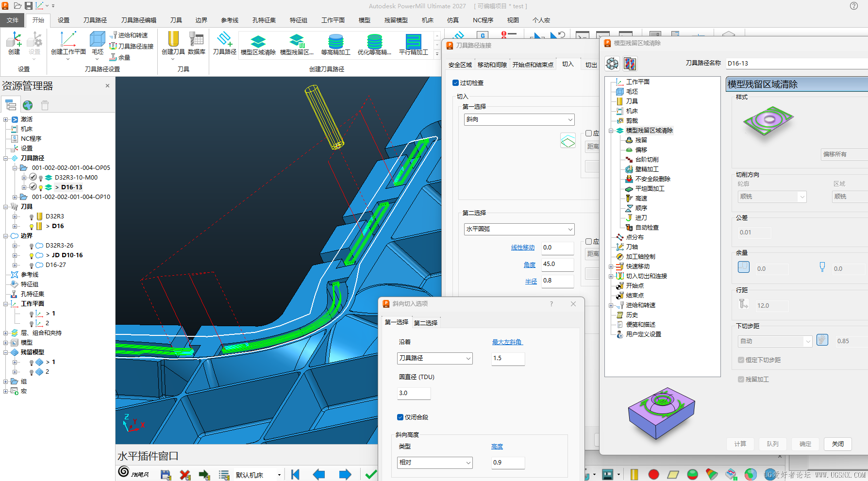The image size is (868, 481).
Task: Toggle light bulb for tool D16
Action: tap(32, 227)
